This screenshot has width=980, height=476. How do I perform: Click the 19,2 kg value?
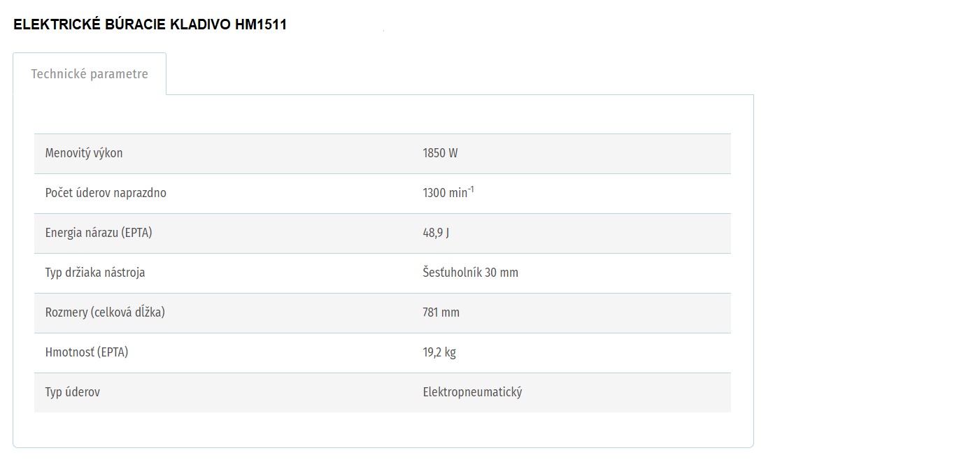pyautogui.click(x=439, y=352)
